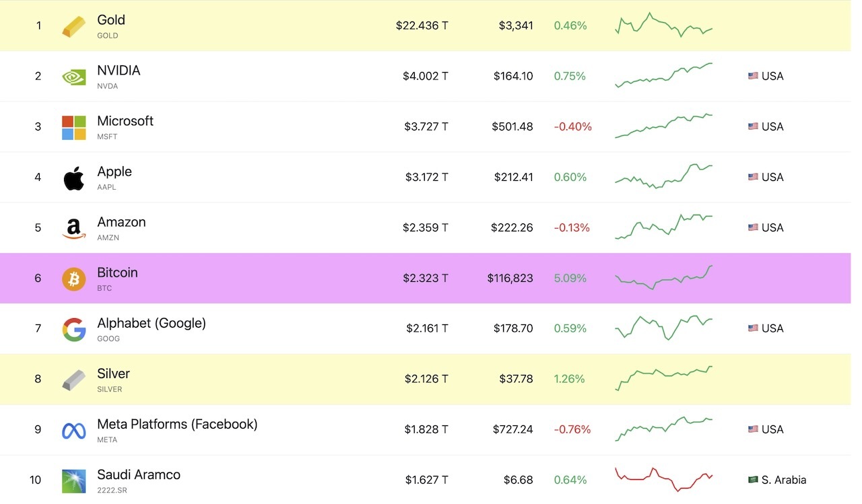The height and width of the screenshot is (504, 862).
Task: Click the Meta logo icon
Action: [74, 431]
